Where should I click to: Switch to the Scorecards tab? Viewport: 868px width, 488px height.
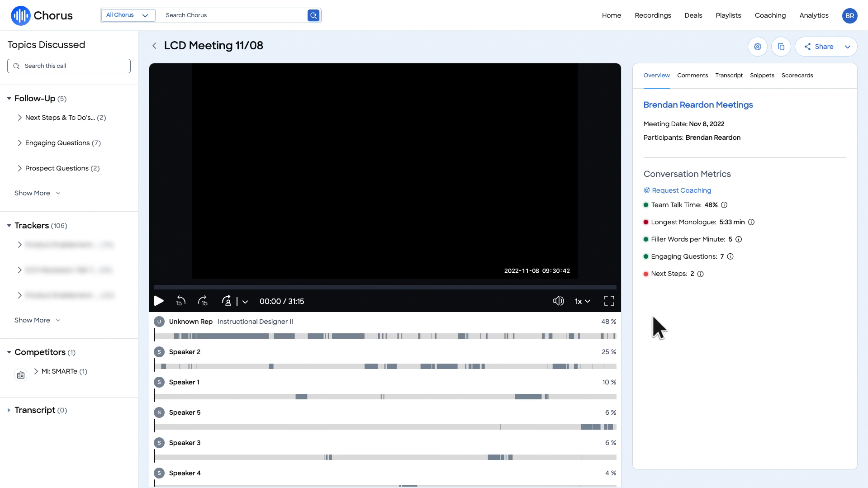pyautogui.click(x=797, y=76)
